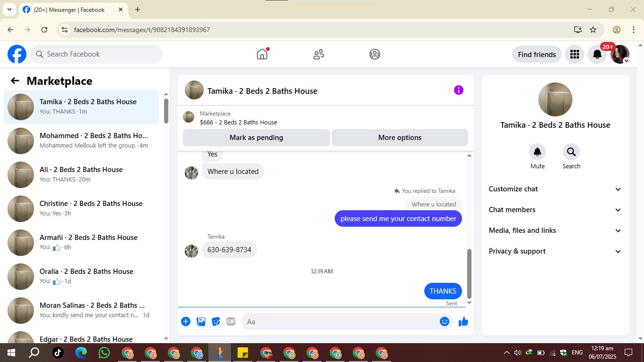The image size is (644, 362).
Task: Click the browser address bar URL
Action: pyautogui.click(x=142, y=30)
